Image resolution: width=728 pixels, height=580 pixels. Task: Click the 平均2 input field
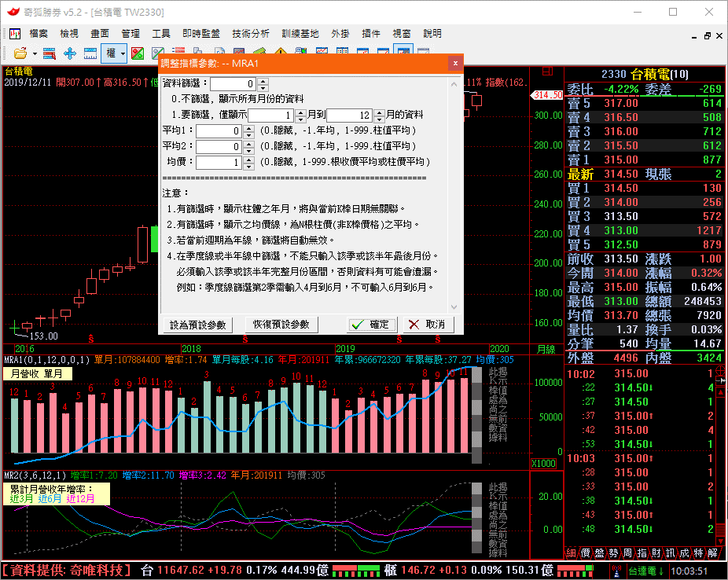(x=219, y=147)
